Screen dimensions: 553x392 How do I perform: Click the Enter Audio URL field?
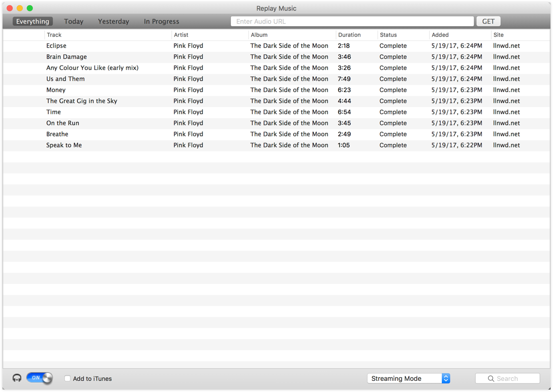352,21
